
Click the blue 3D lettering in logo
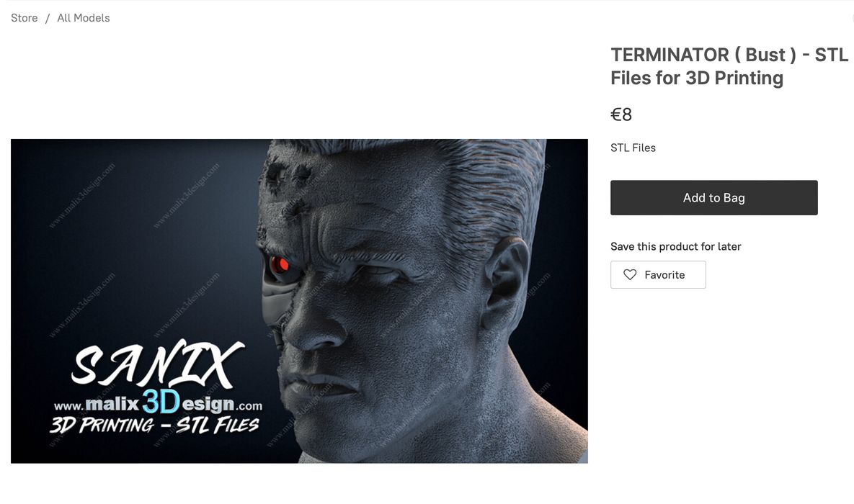pos(161,402)
